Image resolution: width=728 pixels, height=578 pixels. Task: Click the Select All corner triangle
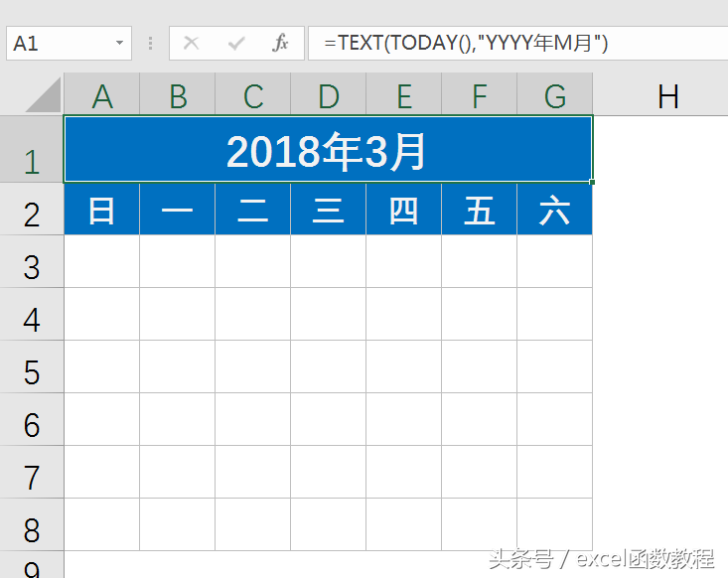[x=43, y=95]
